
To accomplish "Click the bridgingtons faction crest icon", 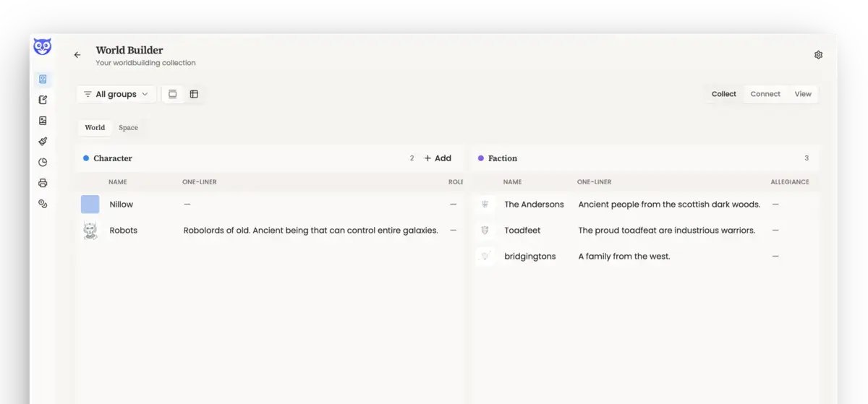I will tap(485, 257).
